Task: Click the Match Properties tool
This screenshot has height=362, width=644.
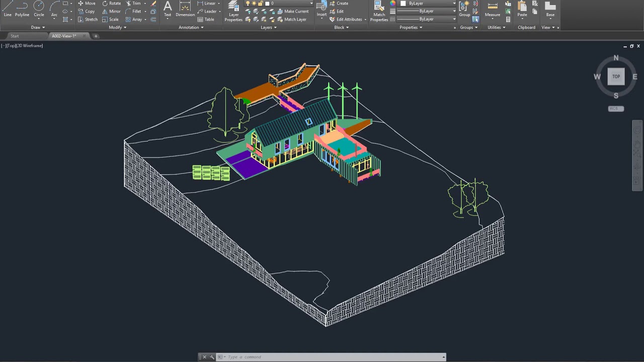Action: point(379,11)
